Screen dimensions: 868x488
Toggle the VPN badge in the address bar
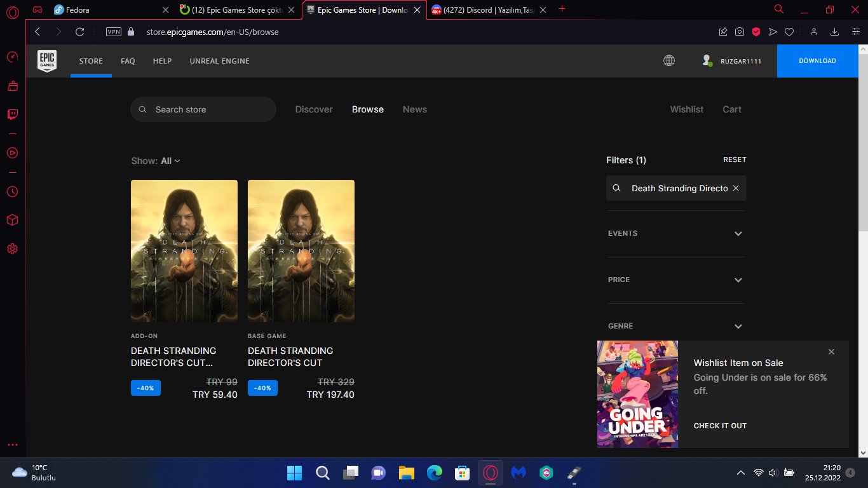point(114,32)
